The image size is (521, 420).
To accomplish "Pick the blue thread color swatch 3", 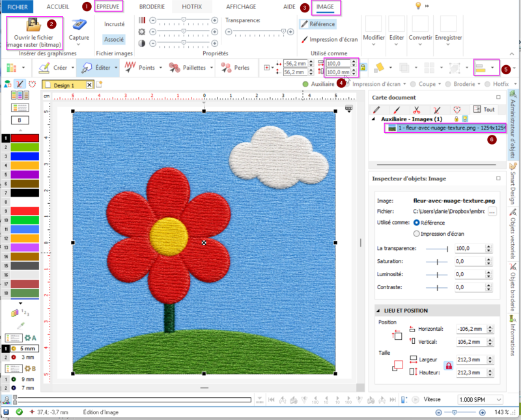I will [x=25, y=156].
